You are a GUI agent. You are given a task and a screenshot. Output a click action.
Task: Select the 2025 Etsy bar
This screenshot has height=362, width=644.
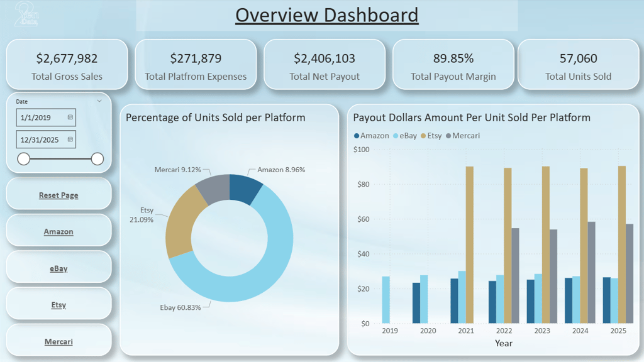622,244
